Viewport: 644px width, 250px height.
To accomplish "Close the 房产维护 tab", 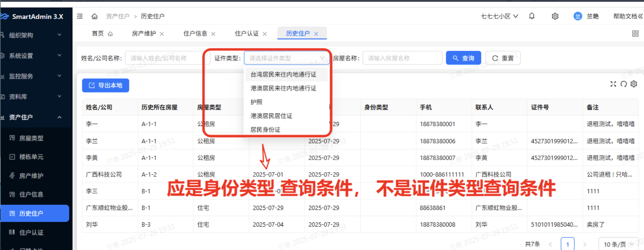I will point(162,34).
